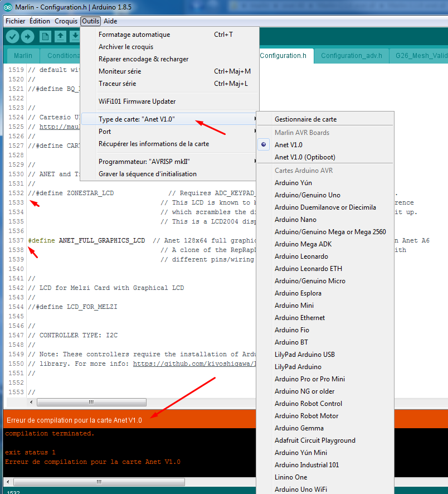Expand the Type de carte submenu
The height and width of the screenshot is (494, 448).
point(170,119)
